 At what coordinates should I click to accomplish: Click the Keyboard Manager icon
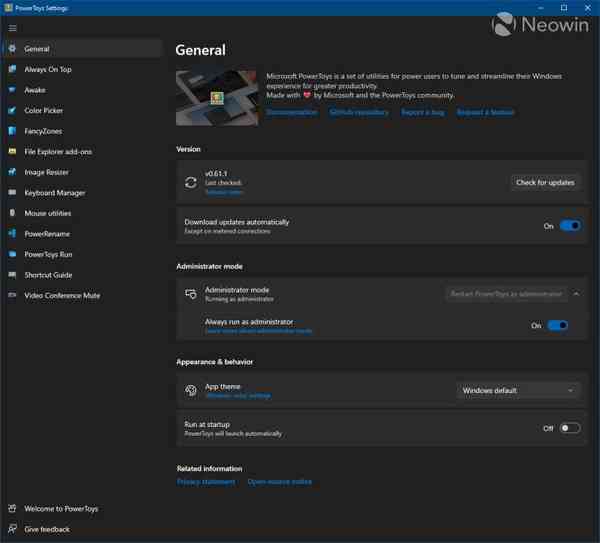pos(12,193)
